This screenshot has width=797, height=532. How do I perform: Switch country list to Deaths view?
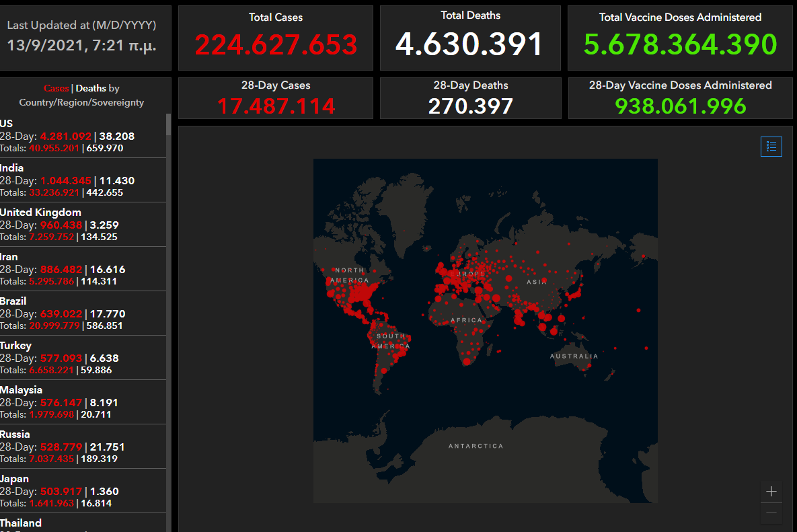90,88
